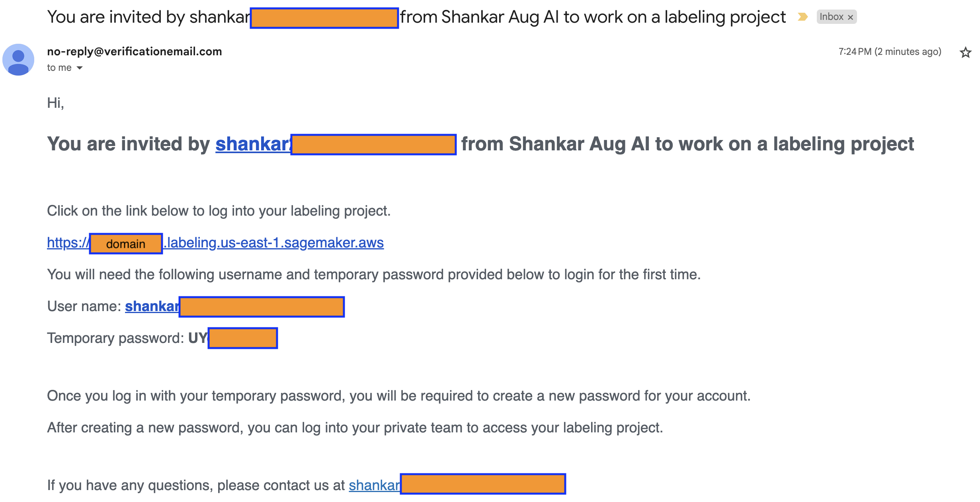
Task: Click the sender's profile avatar
Action: coord(18,60)
